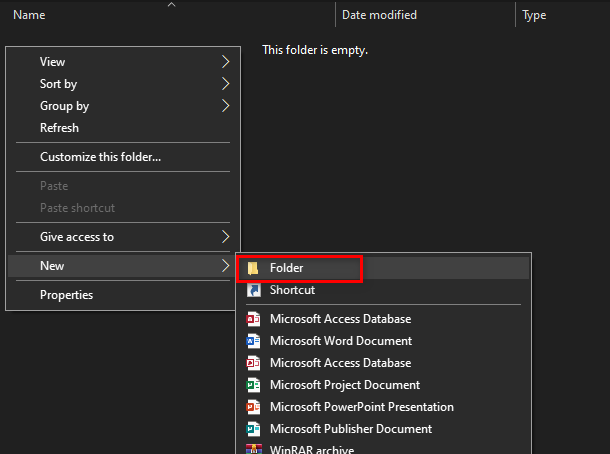Click the blue Word Document icon
This screenshot has height=454, width=610.
tap(253, 341)
